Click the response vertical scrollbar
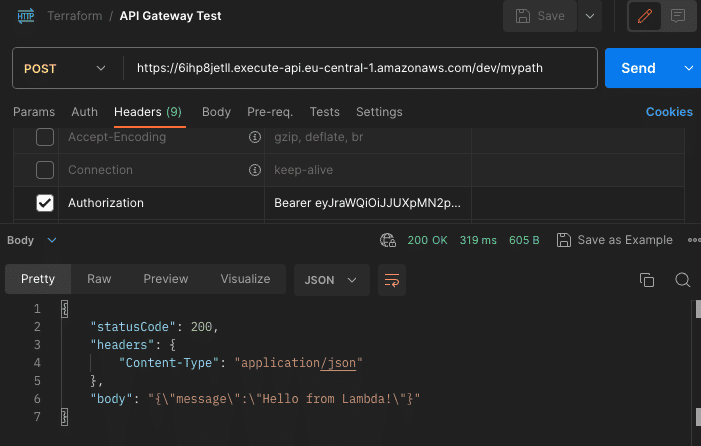701x446 pixels. pyautogui.click(x=697, y=371)
